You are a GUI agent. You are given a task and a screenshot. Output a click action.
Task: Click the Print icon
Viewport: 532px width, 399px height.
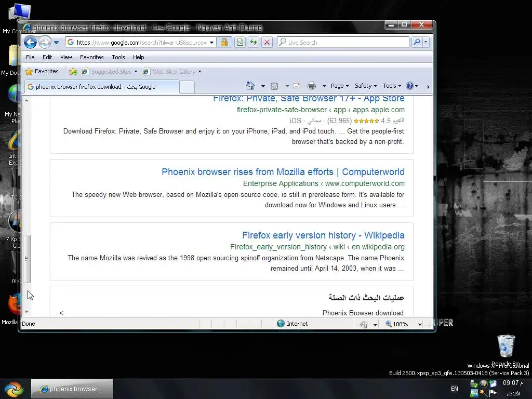pos(312,86)
